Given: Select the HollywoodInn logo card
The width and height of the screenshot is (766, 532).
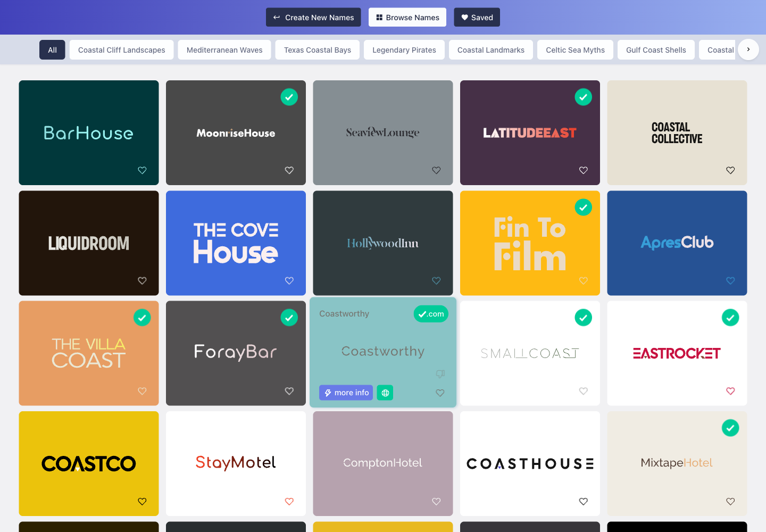Looking at the screenshot, I should tap(383, 243).
